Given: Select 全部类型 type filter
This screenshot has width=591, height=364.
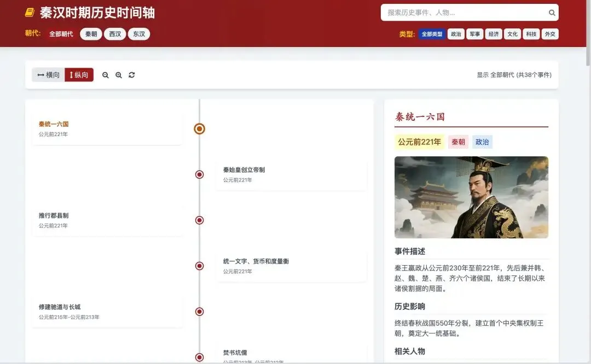Looking at the screenshot, I should pos(432,34).
